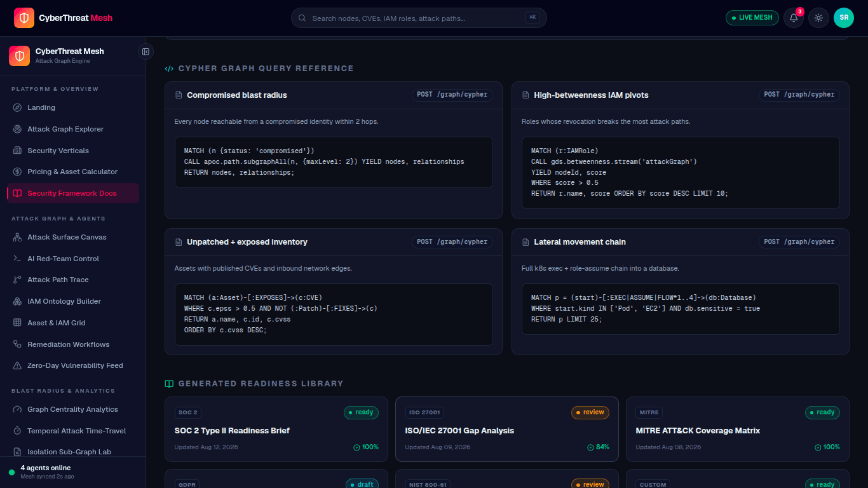Viewport: 868px width, 488px height.
Task: Open MITRE ATT&CK Coverage Matrix card
Action: [x=738, y=429]
